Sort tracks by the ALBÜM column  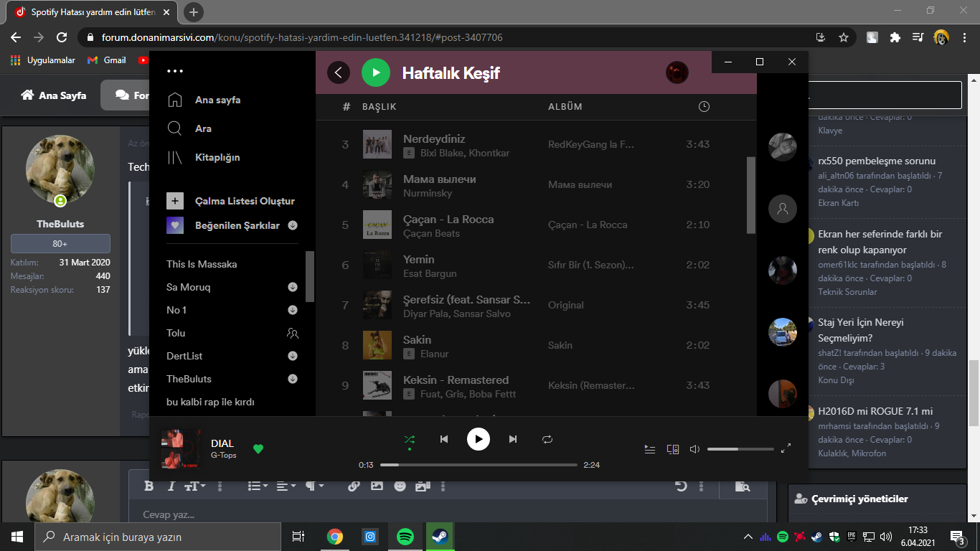coord(565,107)
